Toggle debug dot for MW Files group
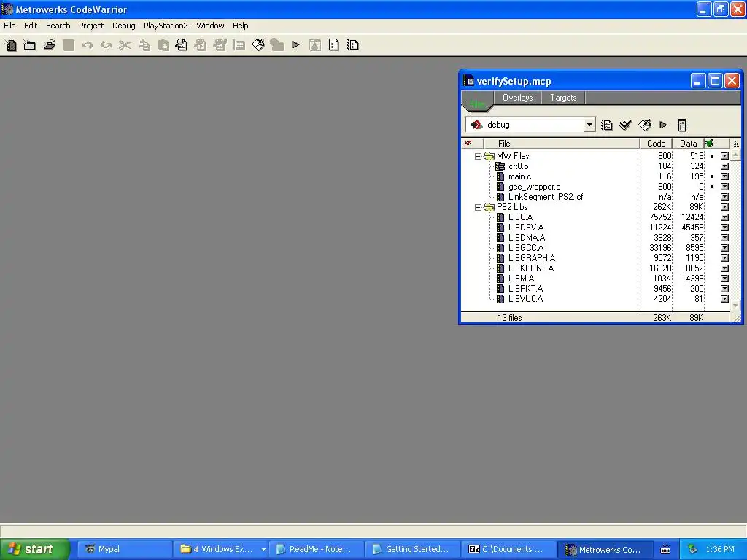The height and width of the screenshot is (560, 747). coord(712,156)
